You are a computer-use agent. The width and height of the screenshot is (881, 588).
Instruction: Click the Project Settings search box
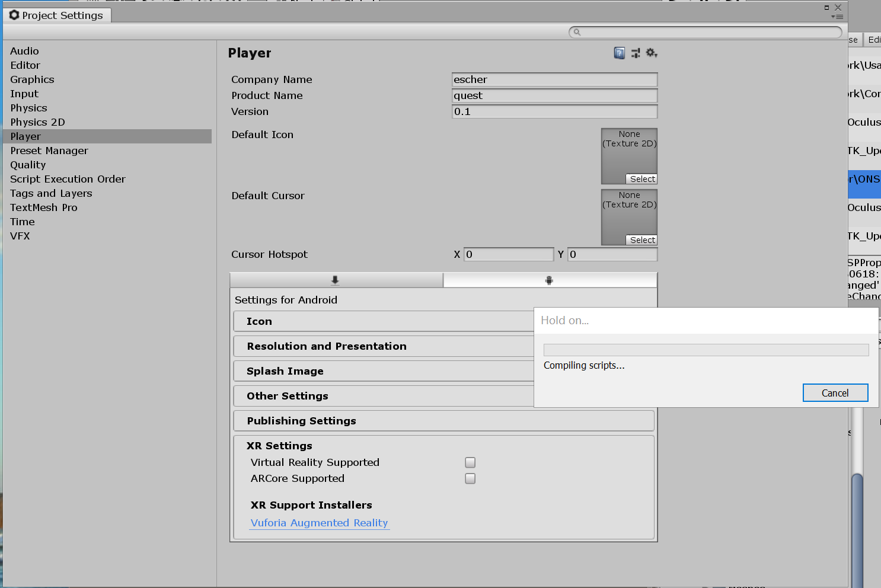pos(706,32)
